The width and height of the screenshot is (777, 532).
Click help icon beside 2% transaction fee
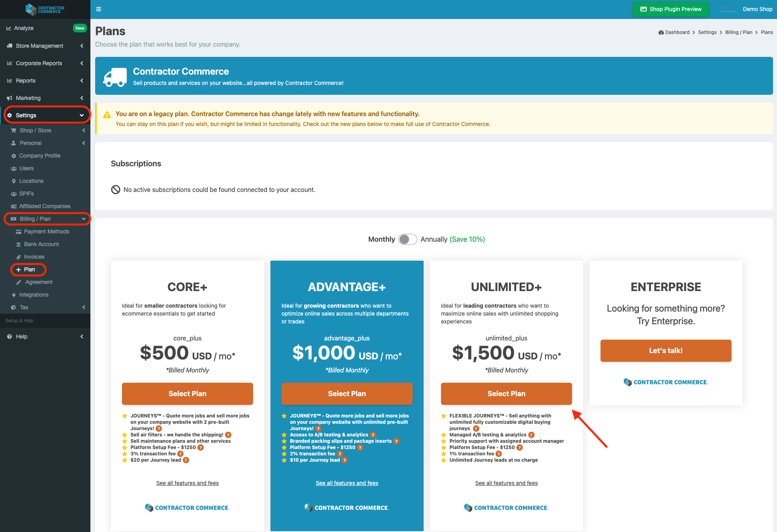(x=340, y=454)
